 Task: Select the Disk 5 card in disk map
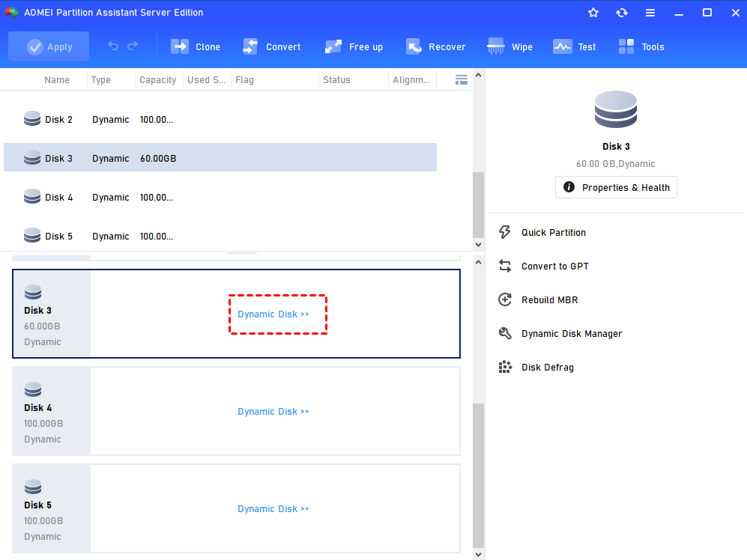pyautogui.click(x=236, y=508)
